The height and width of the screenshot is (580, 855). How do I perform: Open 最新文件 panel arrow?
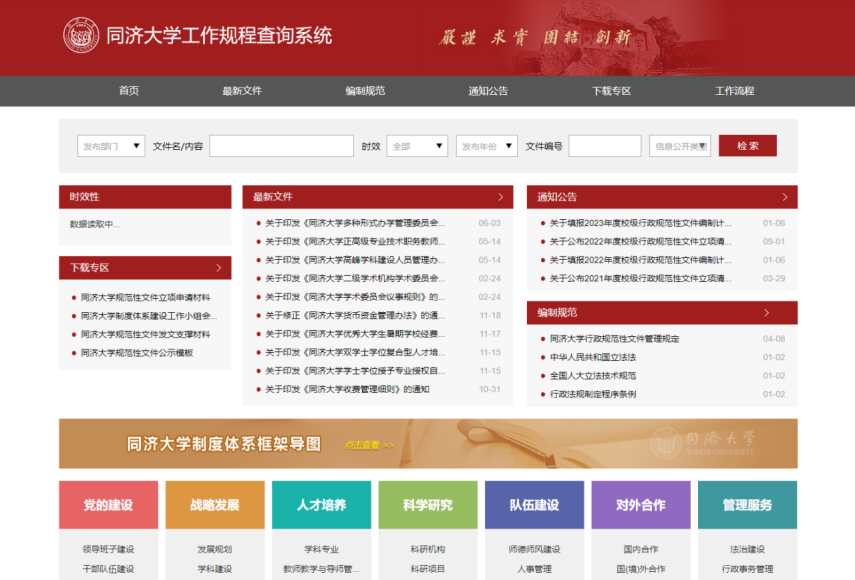[x=501, y=197]
